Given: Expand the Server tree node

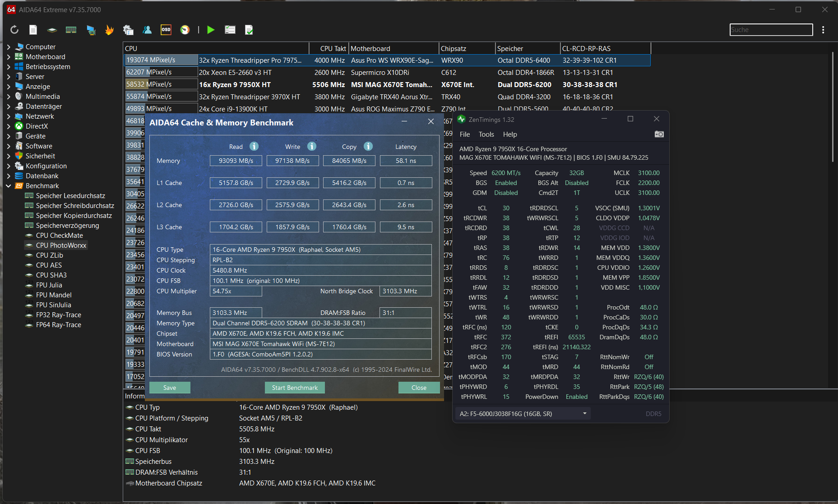Looking at the screenshot, I should pos(8,77).
